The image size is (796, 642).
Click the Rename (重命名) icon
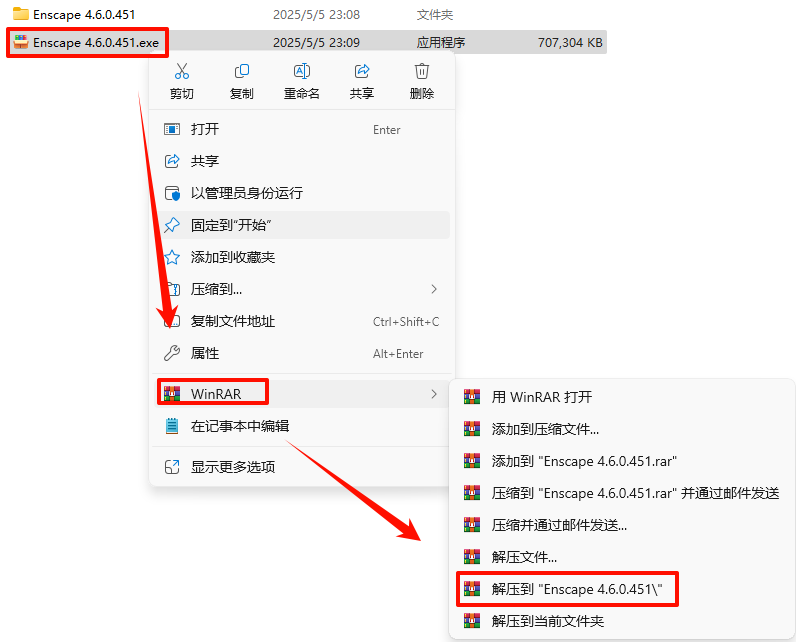point(302,71)
